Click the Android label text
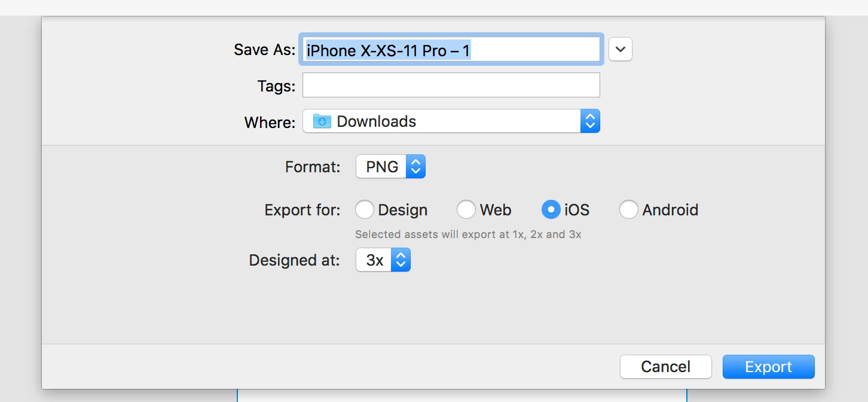This screenshot has width=868, height=402. pos(670,210)
